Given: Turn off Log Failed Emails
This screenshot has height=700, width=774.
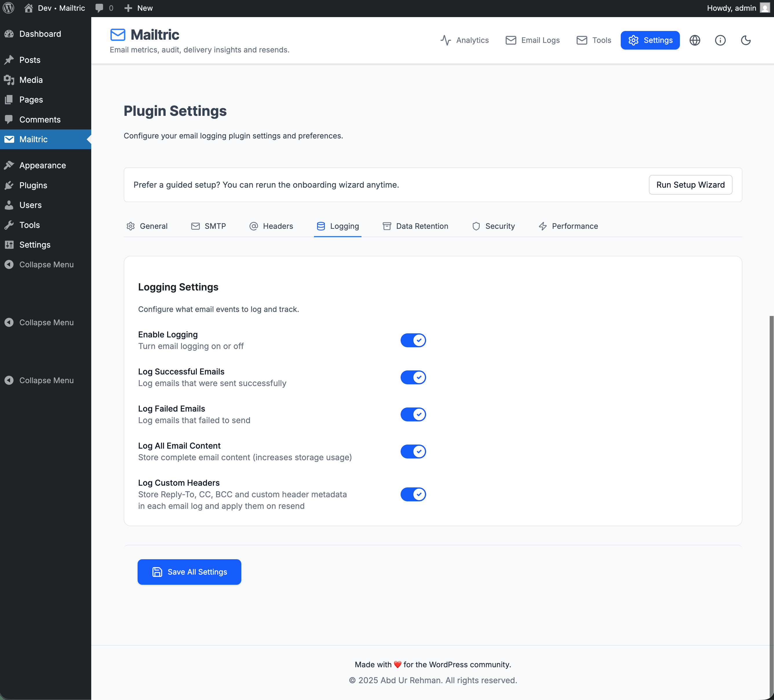Looking at the screenshot, I should [413, 414].
